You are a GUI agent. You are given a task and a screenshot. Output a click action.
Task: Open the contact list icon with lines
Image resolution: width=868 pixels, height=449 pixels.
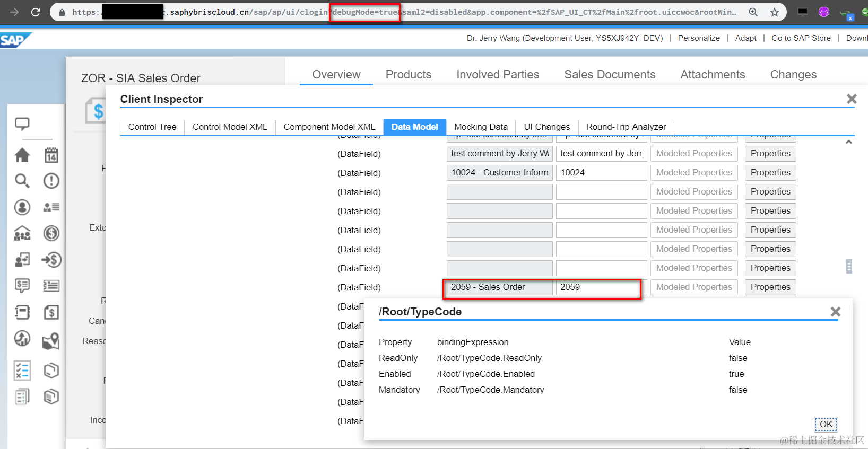pyautogui.click(x=51, y=207)
